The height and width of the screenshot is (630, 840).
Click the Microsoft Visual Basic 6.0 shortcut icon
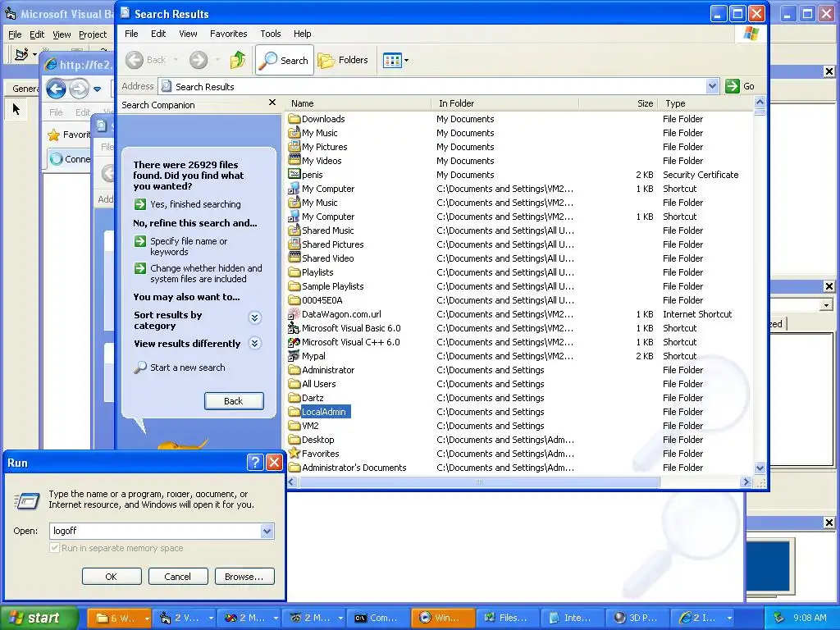pyautogui.click(x=294, y=328)
